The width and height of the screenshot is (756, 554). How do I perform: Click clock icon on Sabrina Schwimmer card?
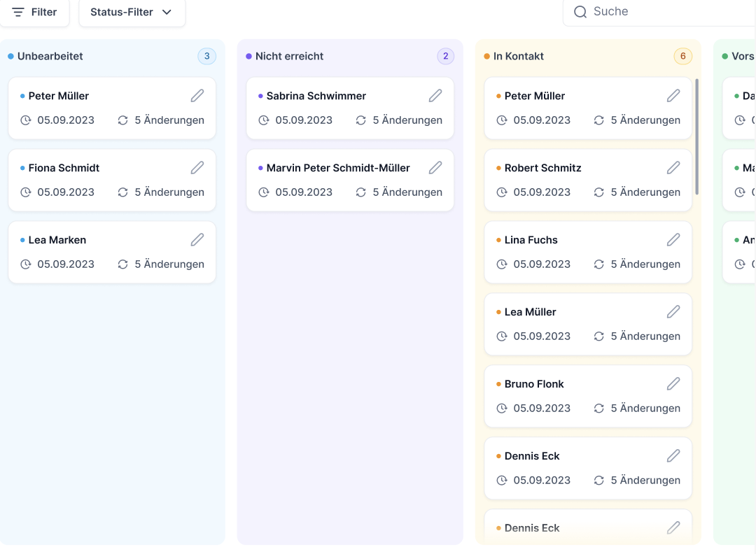[x=264, y=120]
